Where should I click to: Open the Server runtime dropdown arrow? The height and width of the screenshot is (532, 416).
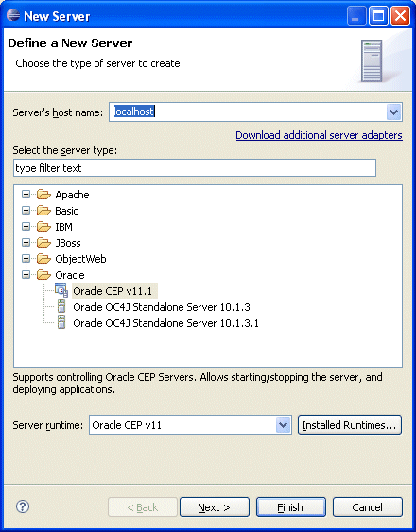(284, 425)
